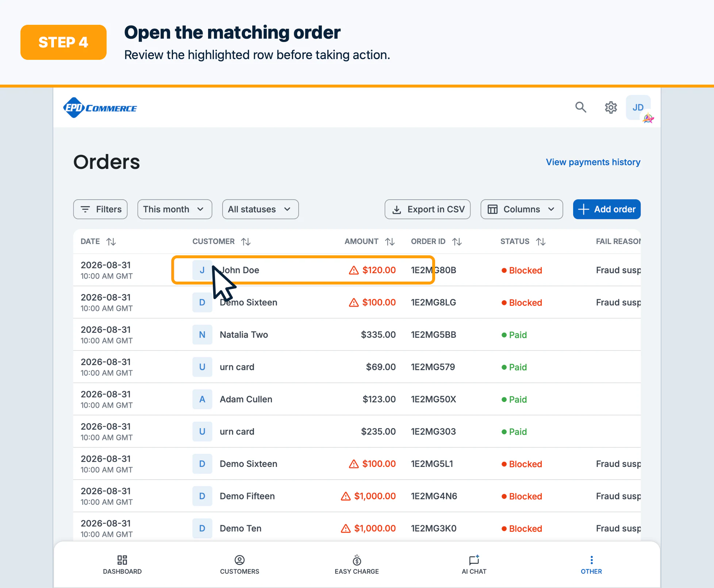The image size is (714, 588).
Task: Open Other menu in bottom navigation
Action: pos(591,565)
